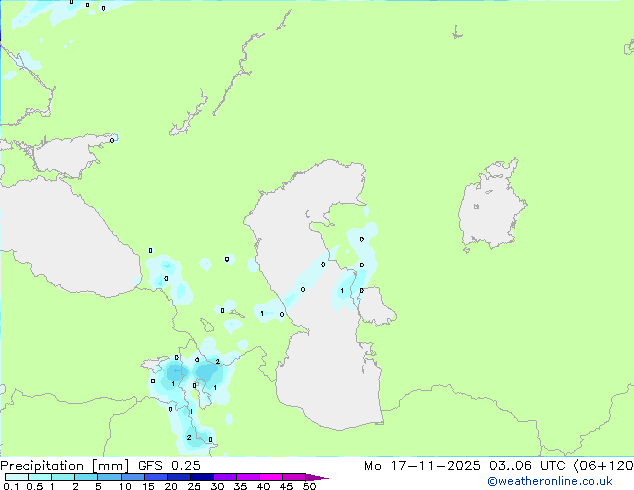Click the '2' precipitation value nearest the map's bottom edge
Viewport: 634px width, 490px height.
click(x=188, y=437)
